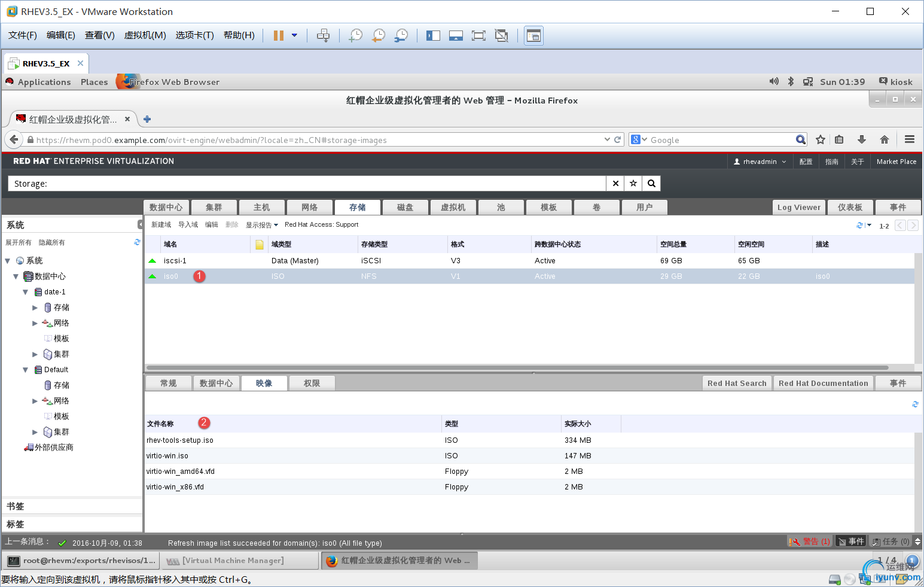Click the VMware full screen icon
Viewport: 924px width, 587px height.
tap(478, 35)
